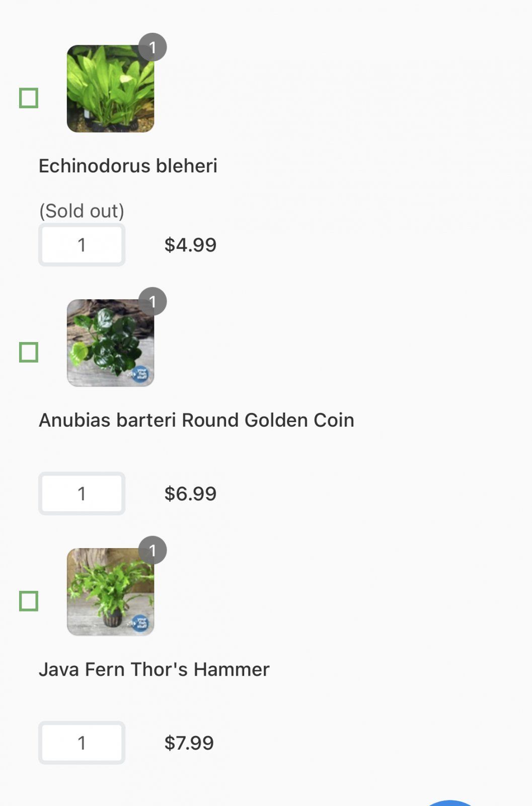Open the Echinodorus bleheri plant thumbnail
Viewport: 532px width, 806px height.
[110, 89]
